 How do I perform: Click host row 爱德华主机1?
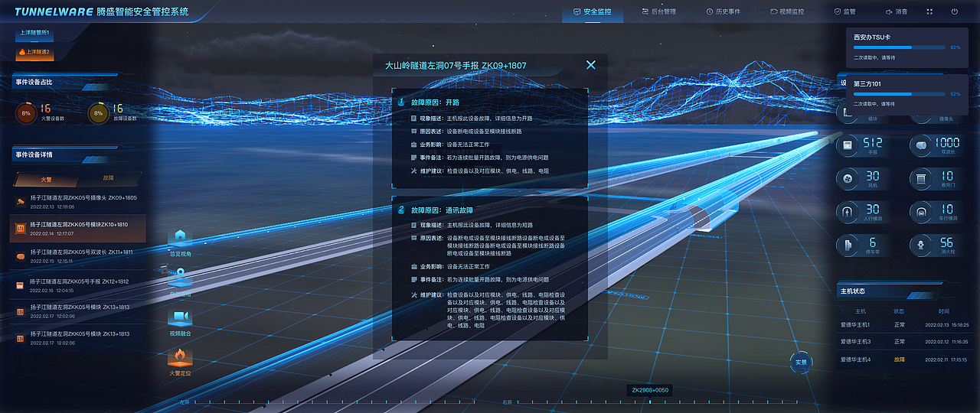tap(904, 325)
